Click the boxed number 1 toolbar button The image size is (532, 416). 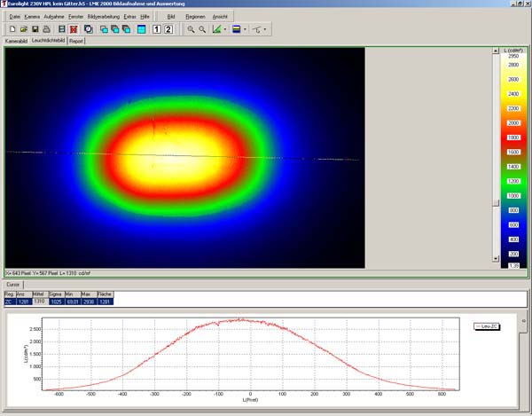[157, 29]
